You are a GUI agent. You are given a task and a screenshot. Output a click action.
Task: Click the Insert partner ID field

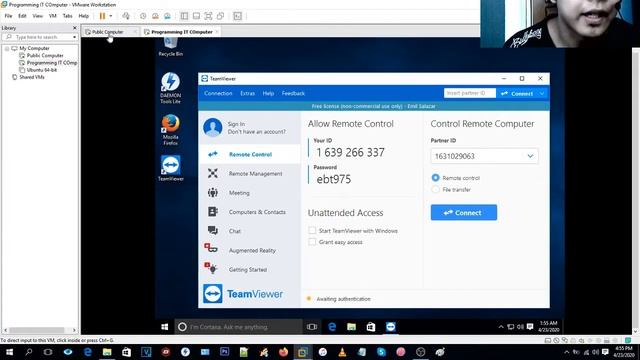469,93
